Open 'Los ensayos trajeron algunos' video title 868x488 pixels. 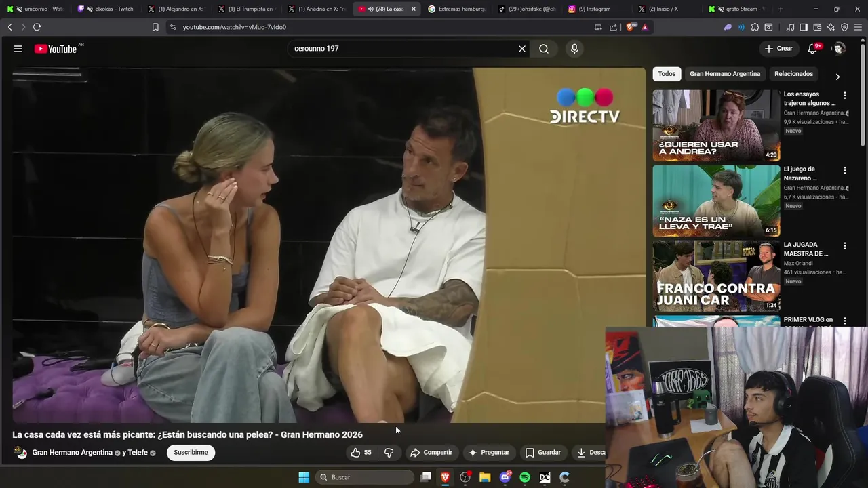(810, 99)
